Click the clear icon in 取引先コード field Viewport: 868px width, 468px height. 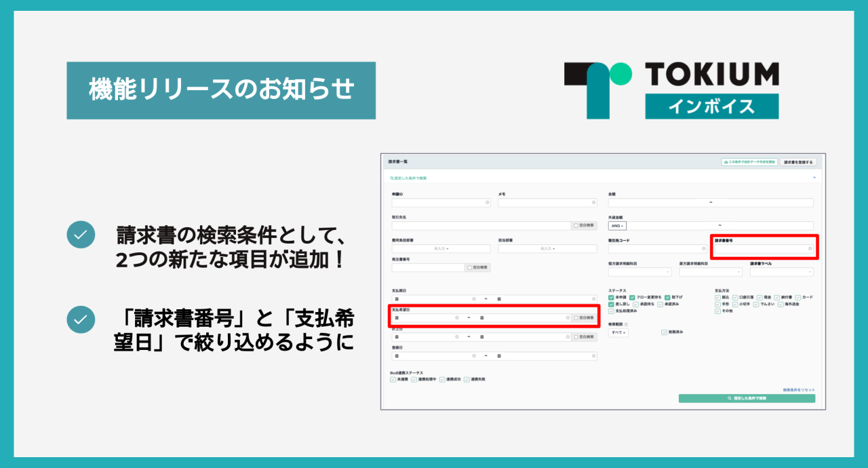[x=703, y=249]
